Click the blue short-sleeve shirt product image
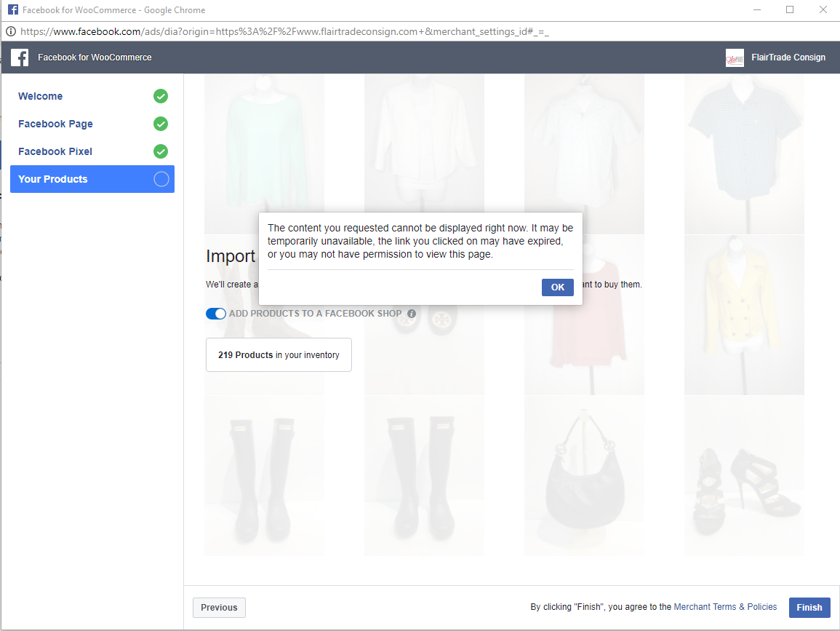 click(744, 154)
